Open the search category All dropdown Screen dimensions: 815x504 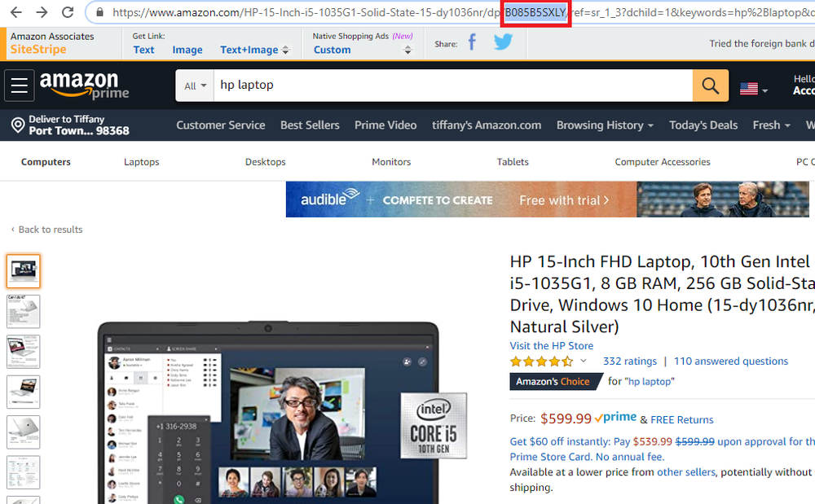coord(195,85)
